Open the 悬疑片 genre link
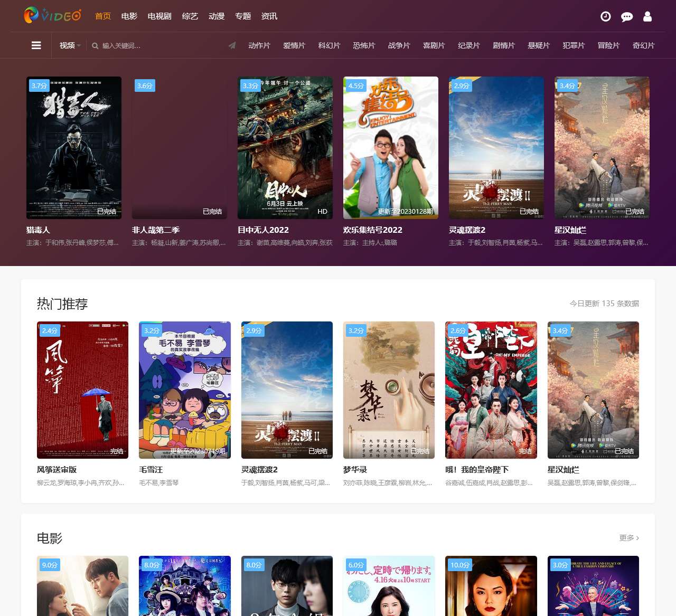This screenshot has height=616, width=676. pyautogui.click(x=539, y=45)
